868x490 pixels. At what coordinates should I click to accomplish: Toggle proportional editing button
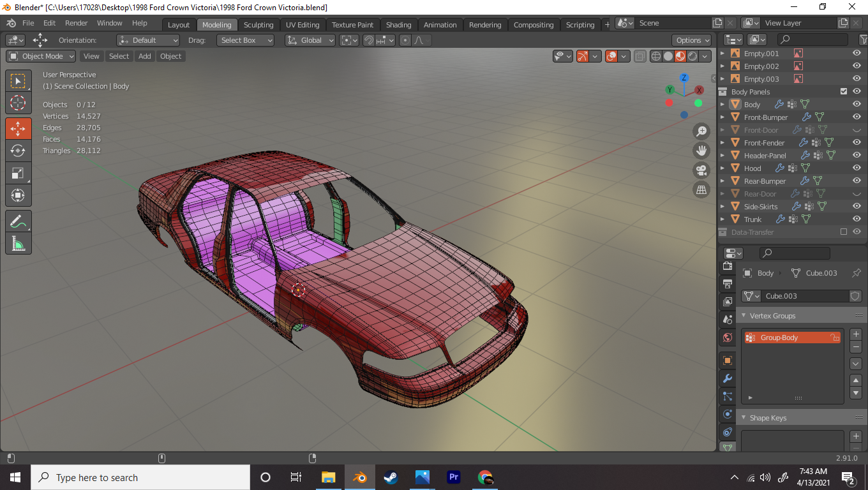tap(405, 40)
